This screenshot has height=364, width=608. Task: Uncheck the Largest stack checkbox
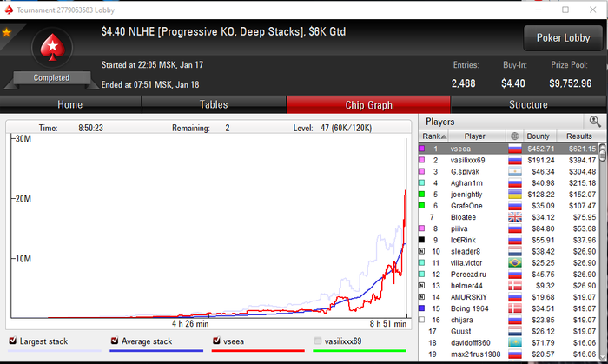(x=13, y=341)
